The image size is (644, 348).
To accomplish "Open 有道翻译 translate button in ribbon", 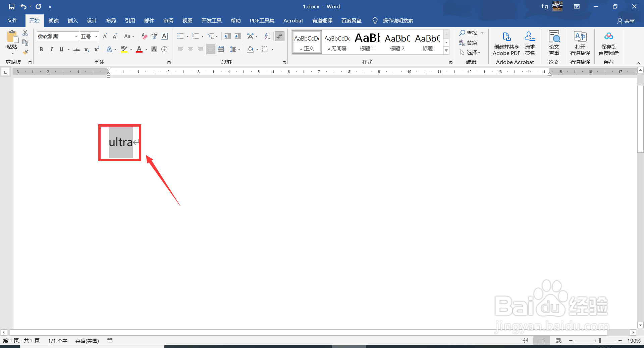I will pos(580,43).
